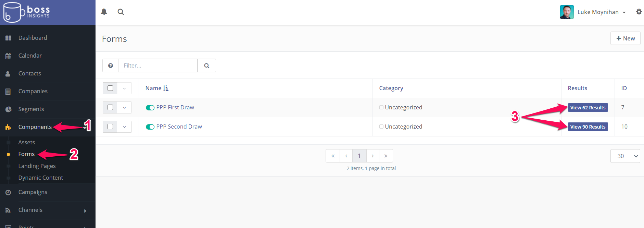Open the PPP Second Draw row actions dropdown
The width and height of the screenshot is (644, 228).
[x=124, y=127]
